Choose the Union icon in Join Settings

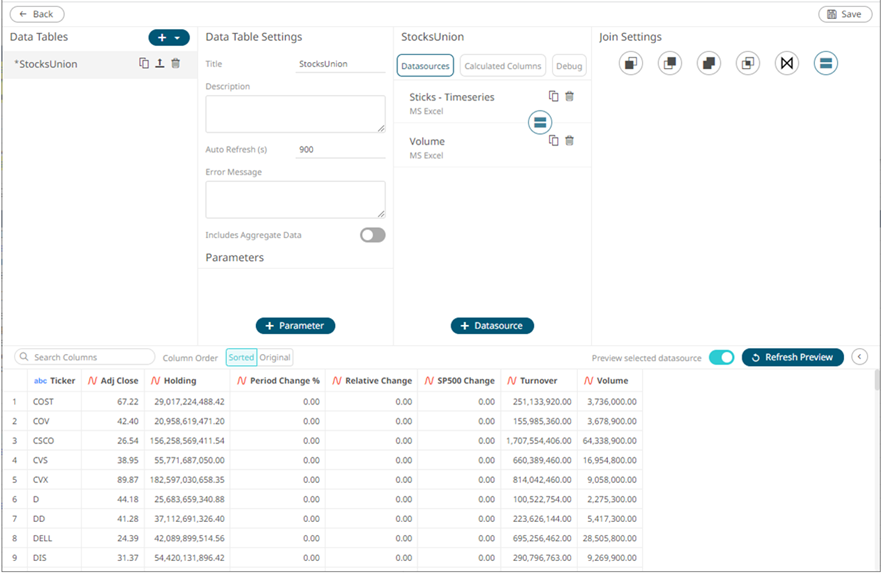click(826, 64)
